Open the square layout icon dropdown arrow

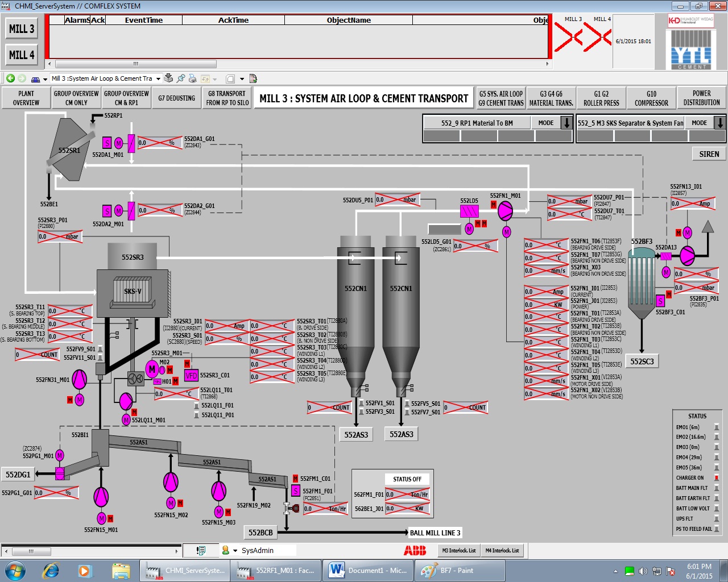[242, 79]
